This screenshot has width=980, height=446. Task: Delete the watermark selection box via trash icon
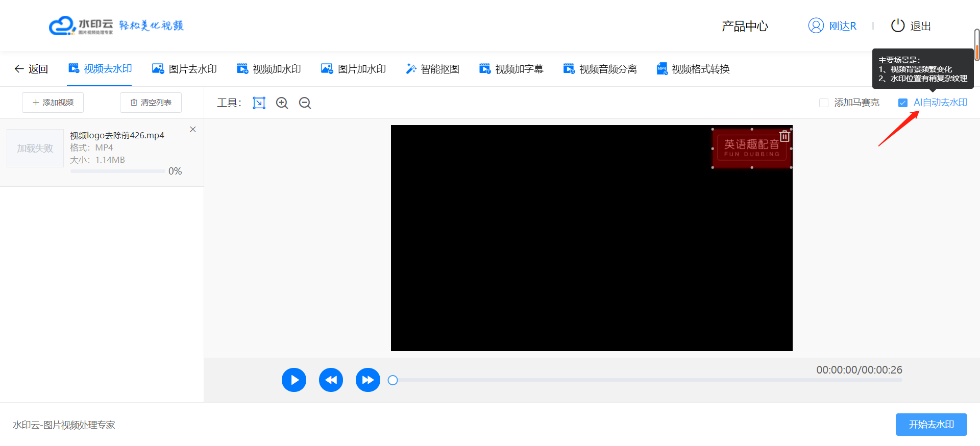coord(785,136)
